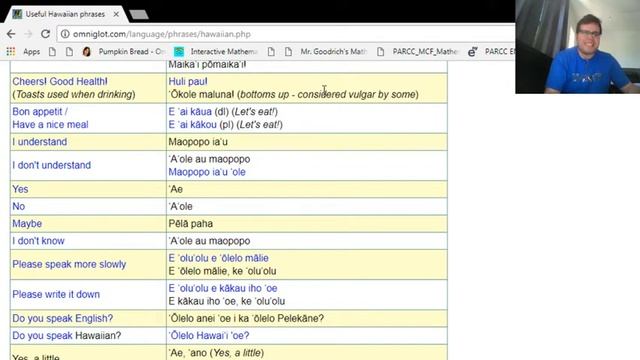
Task: Click the page icon of PARCC_MCF_Mathematics bookmark
Action: 380,51
